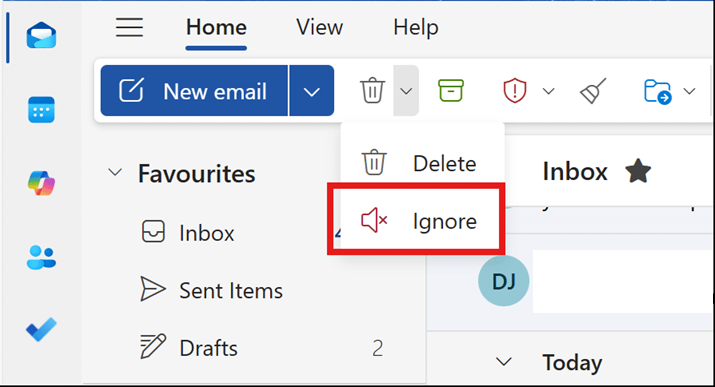Open the DJ sender avatar
715x387 pixels.
point(503,281)
